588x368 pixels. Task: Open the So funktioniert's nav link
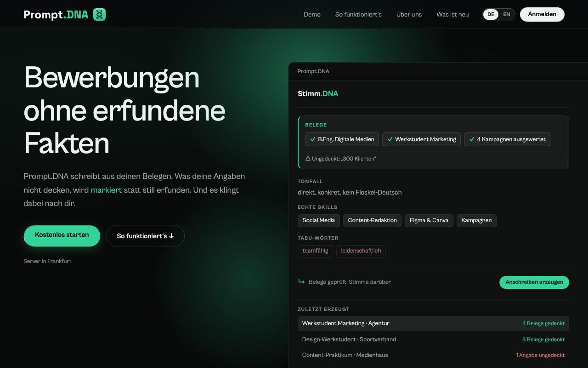coord(358,14)
